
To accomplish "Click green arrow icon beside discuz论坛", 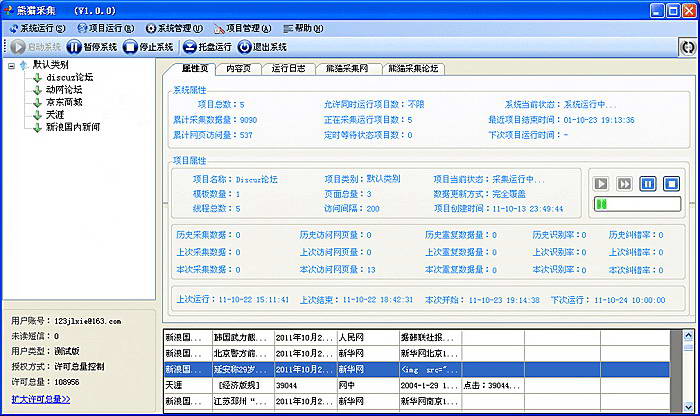I will click(38, 78).
